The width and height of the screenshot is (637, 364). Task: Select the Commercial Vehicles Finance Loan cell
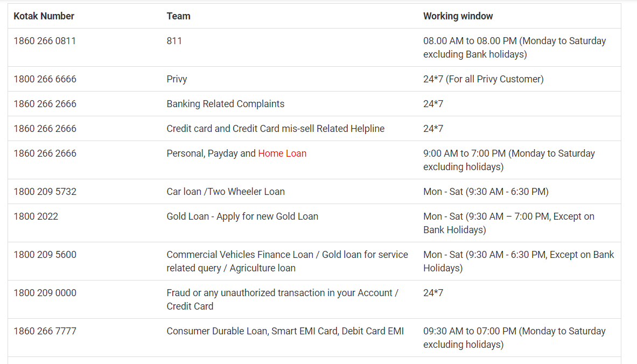[287, 261]
